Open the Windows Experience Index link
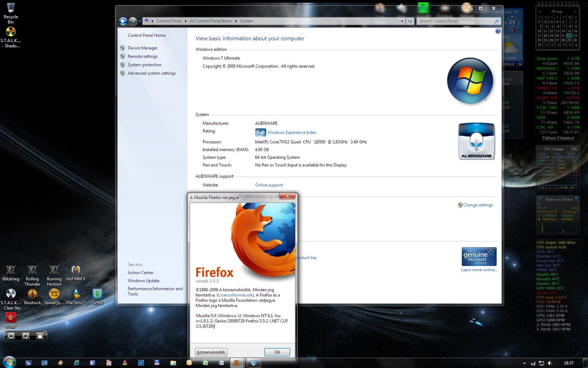The image size is (588, 368). coord(292,132)
